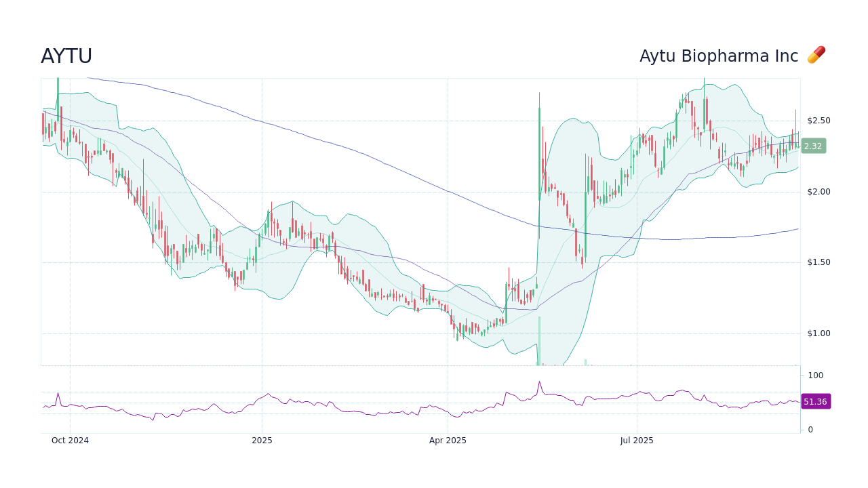Click the Aytu Biopharma Inc company name

click(719, 56)
